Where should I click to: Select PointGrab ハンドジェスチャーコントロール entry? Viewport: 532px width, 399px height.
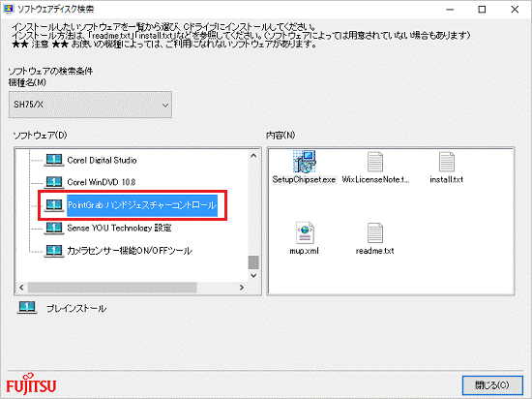[x=142, y=205]
